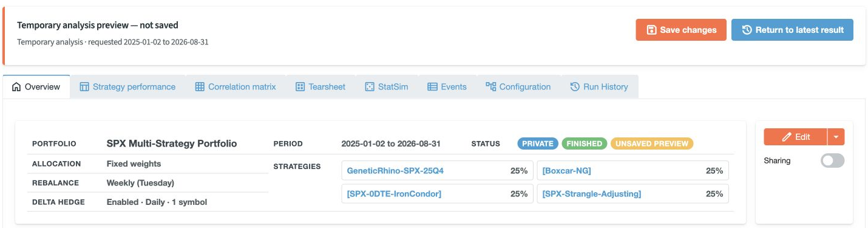Image resolution: width=868 pixels, height=228 pixels.
Task: Toggle the Sharing switch
Action: [832, 161]
